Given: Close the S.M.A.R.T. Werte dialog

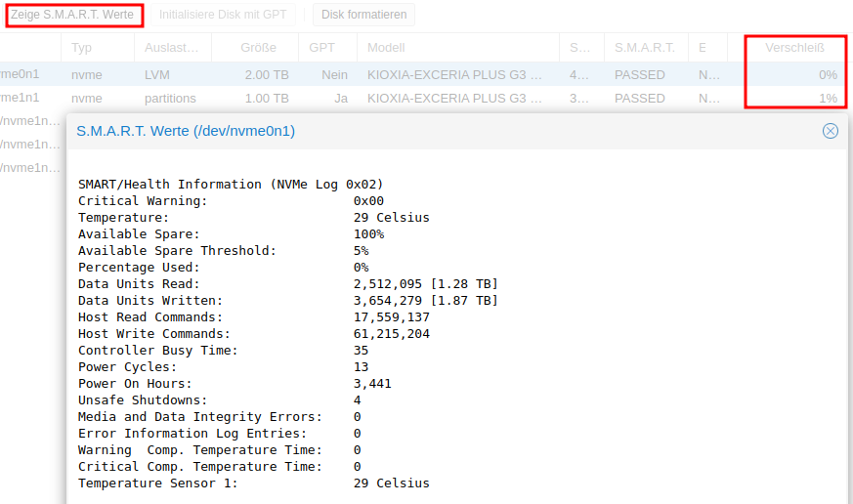Looking at the screenshot, I should click(x=830, y=131).
